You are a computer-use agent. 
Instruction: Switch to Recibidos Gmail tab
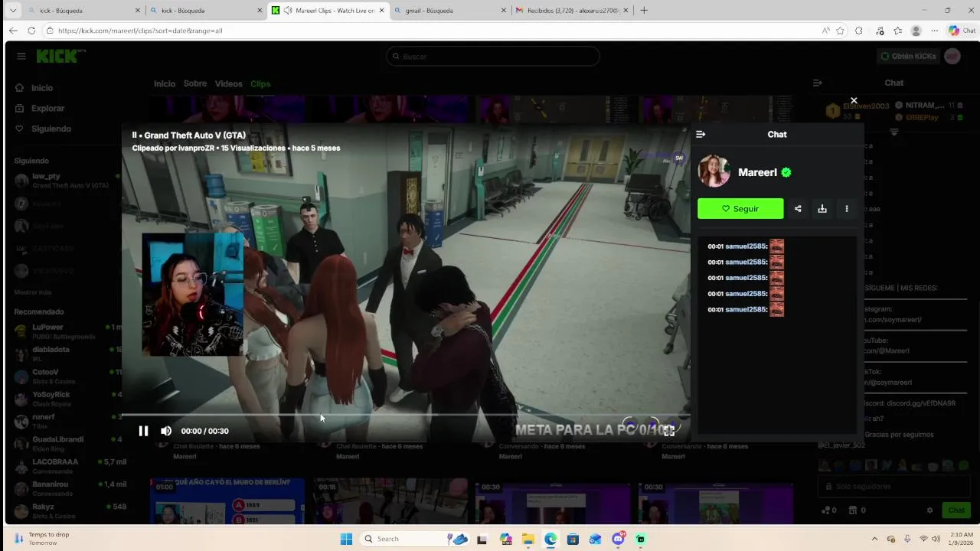(x=573, y=11)
